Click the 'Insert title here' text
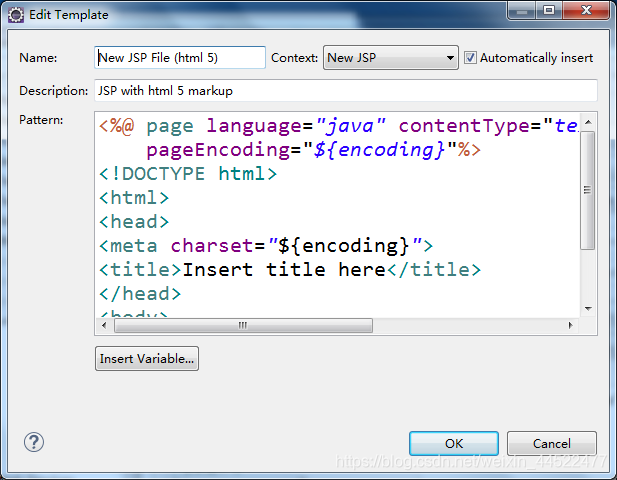The image size is (617, 480). pos(284,270)
